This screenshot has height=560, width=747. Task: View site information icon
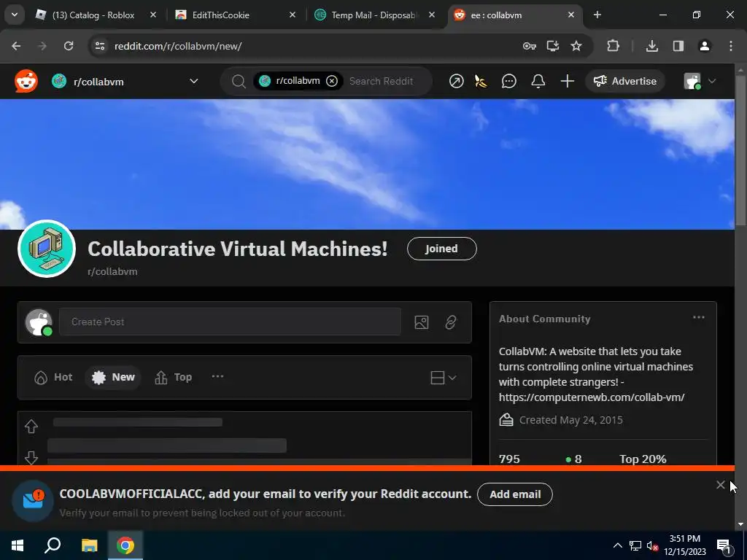(99, 46)
